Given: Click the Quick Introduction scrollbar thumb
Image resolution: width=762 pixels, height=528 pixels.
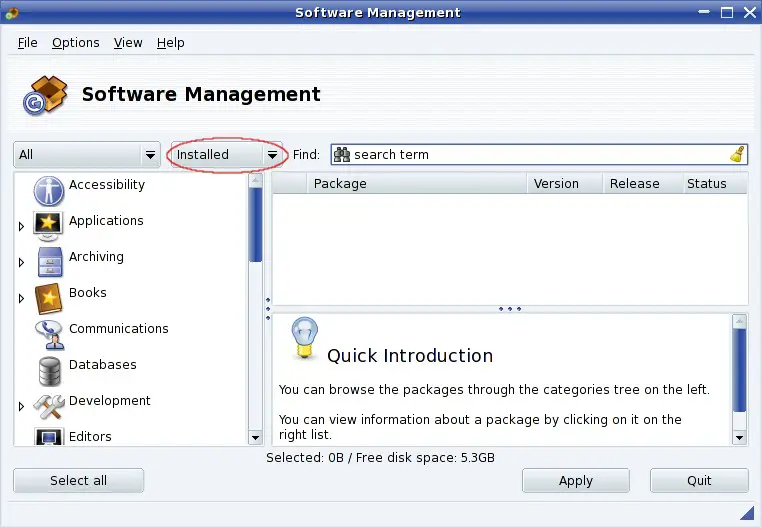Looking at the screenshot, I should pos(739,370).
